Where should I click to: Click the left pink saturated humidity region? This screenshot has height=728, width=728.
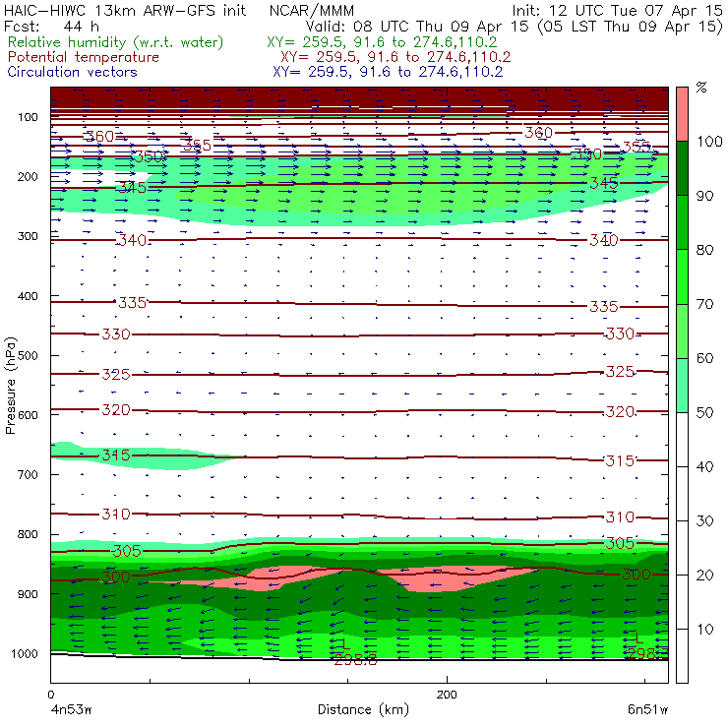click(x=265, y=578)
